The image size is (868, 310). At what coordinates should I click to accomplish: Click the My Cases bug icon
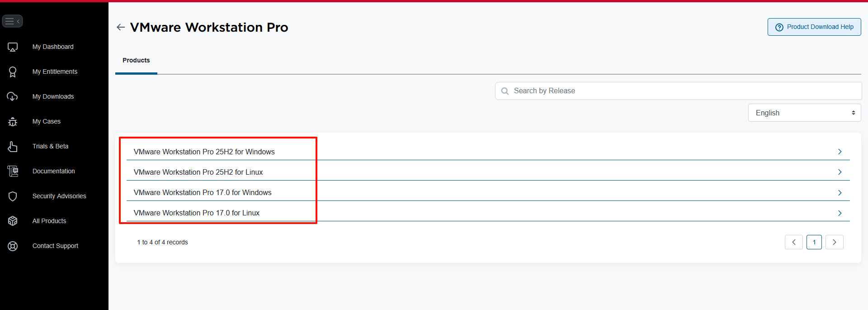pyautogui.click(x=13, y=121)
